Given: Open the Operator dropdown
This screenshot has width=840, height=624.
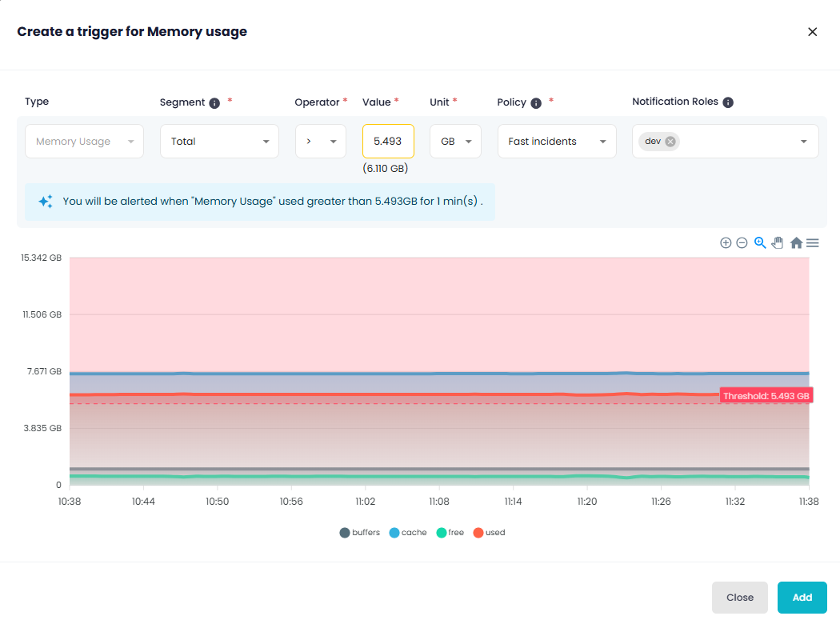Looking at the screenshot, I should click(320, 142).
